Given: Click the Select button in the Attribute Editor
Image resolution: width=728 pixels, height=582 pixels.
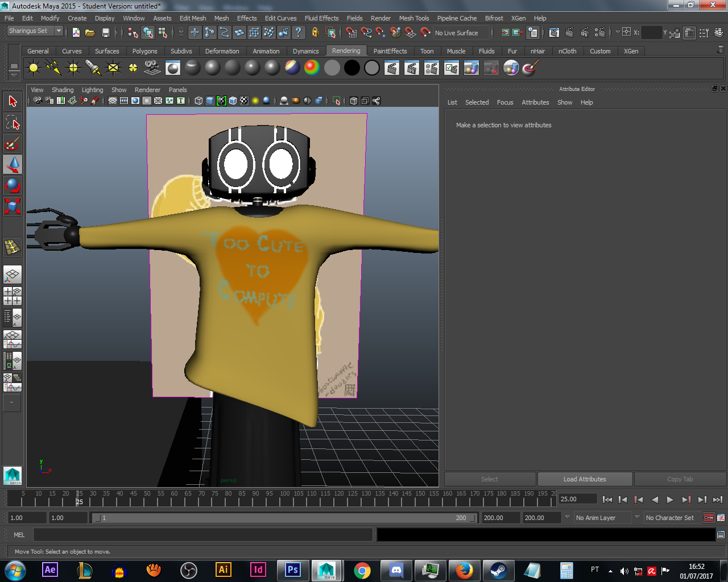Looking at the screenshot, I should pyautogui.click(x=489, y=479).
